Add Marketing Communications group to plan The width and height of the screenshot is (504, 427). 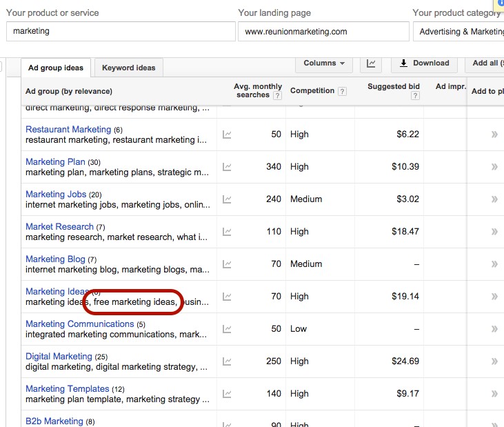(x=494, y=329)
